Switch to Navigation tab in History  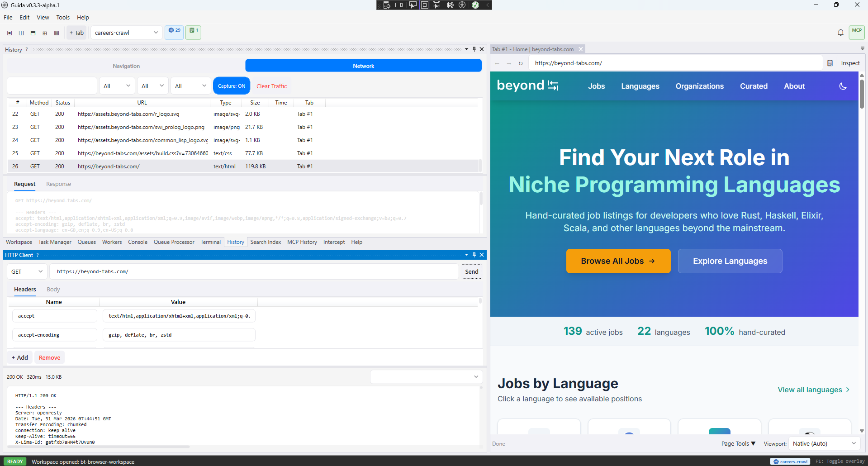tap(126, 66)
